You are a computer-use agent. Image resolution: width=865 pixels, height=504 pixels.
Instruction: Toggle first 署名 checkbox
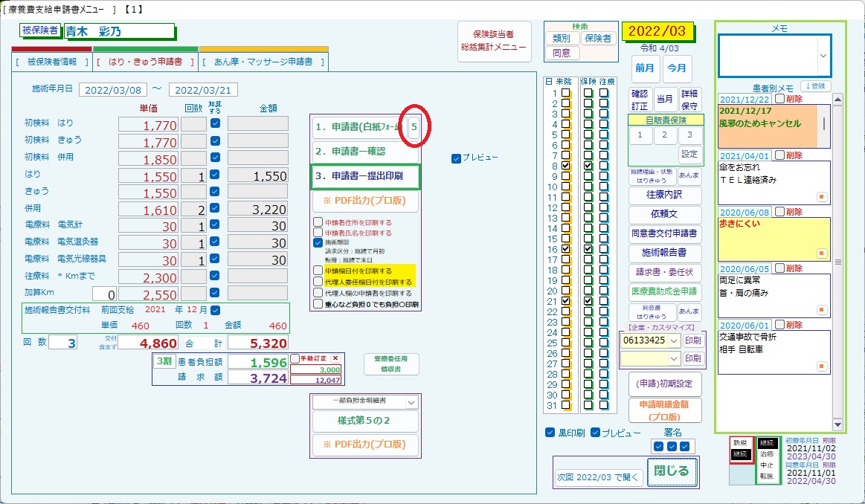(x=659, y=446)
